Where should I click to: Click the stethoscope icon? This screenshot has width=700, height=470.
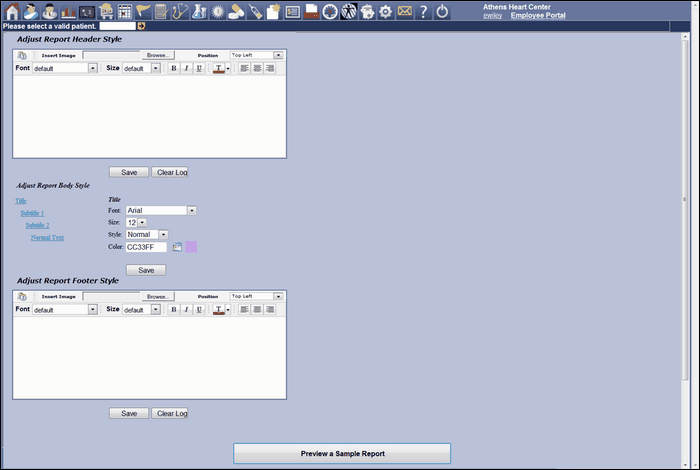pyautogui.click(x=180, y=12)
